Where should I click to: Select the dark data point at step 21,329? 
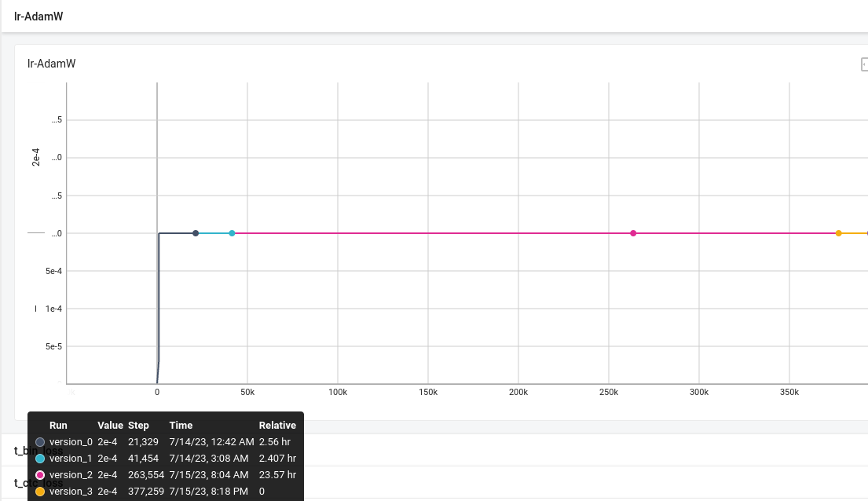196,232
